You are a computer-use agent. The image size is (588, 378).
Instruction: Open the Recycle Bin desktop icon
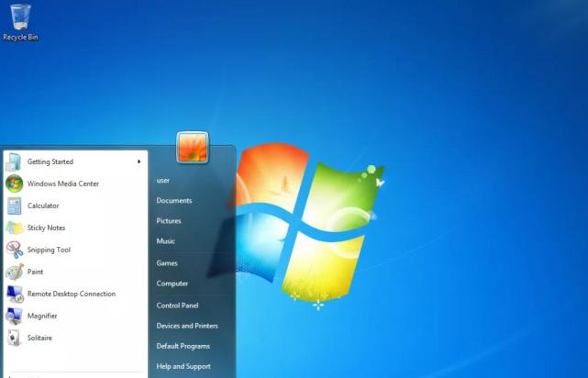(20, 22)
